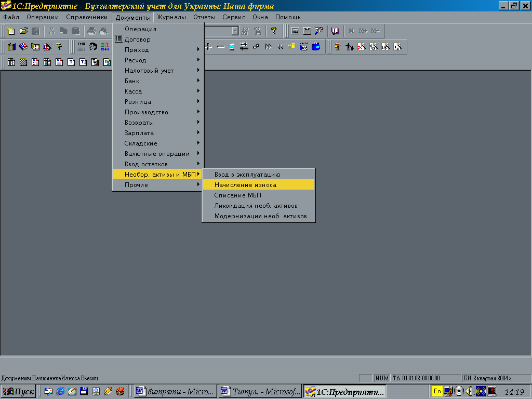Image resolution: width=532 pixels, height=399 pixels.
Task: Click the minus sign toolbar icon
Action: (220, 46)
